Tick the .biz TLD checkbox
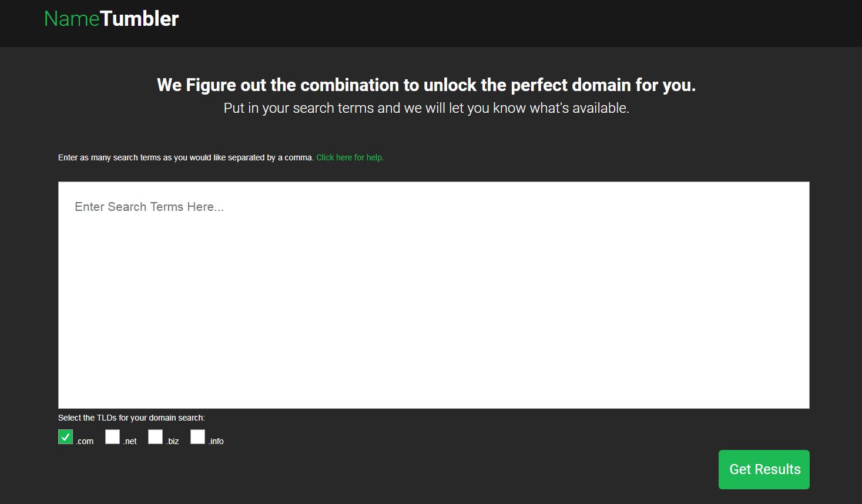Screen dimensions: 862x504 155,437
